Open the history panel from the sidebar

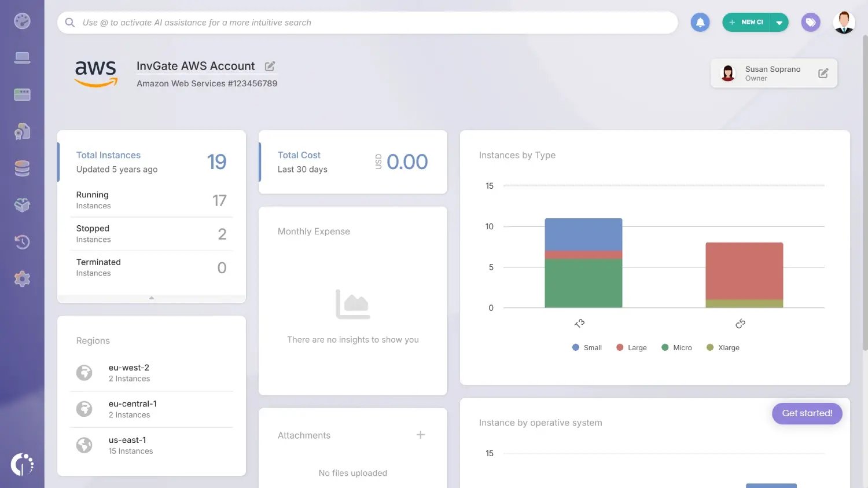(22, 242)
